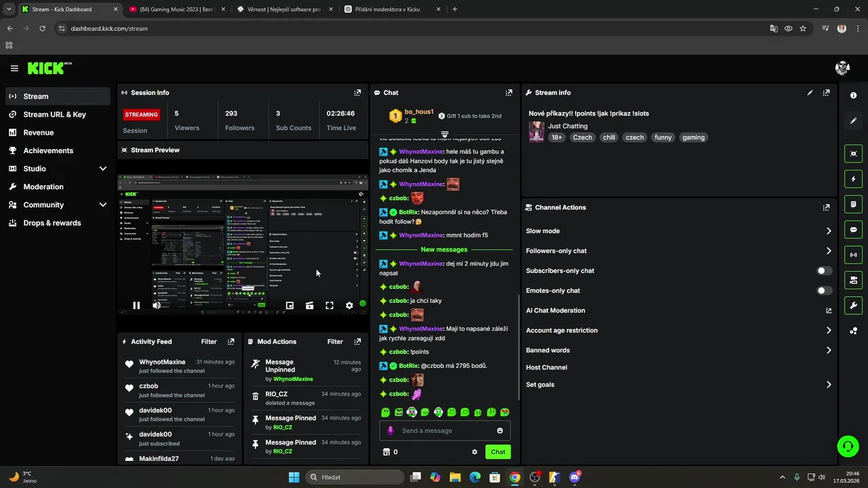Toggle the lightning bolt widget in right sidebar

(x=854, y=179)
